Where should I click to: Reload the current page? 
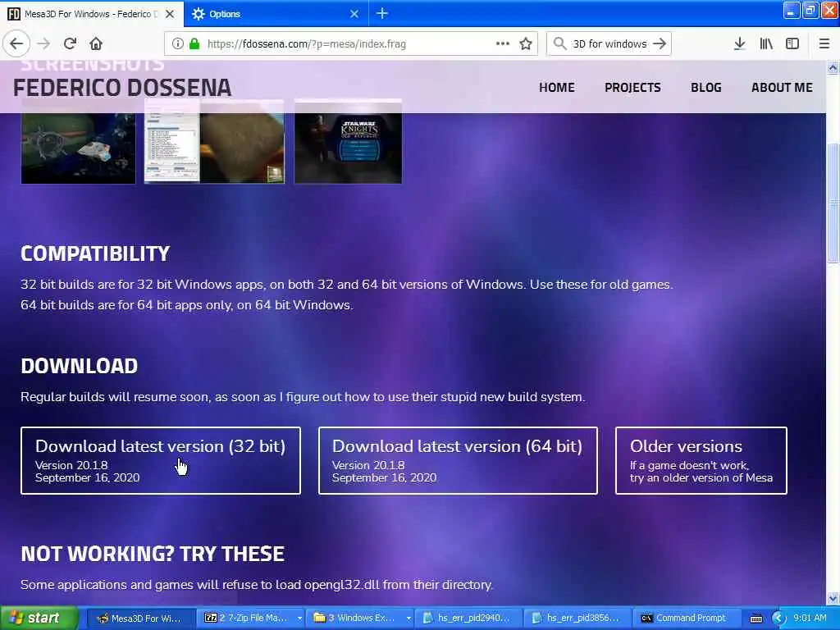point(70,43)
